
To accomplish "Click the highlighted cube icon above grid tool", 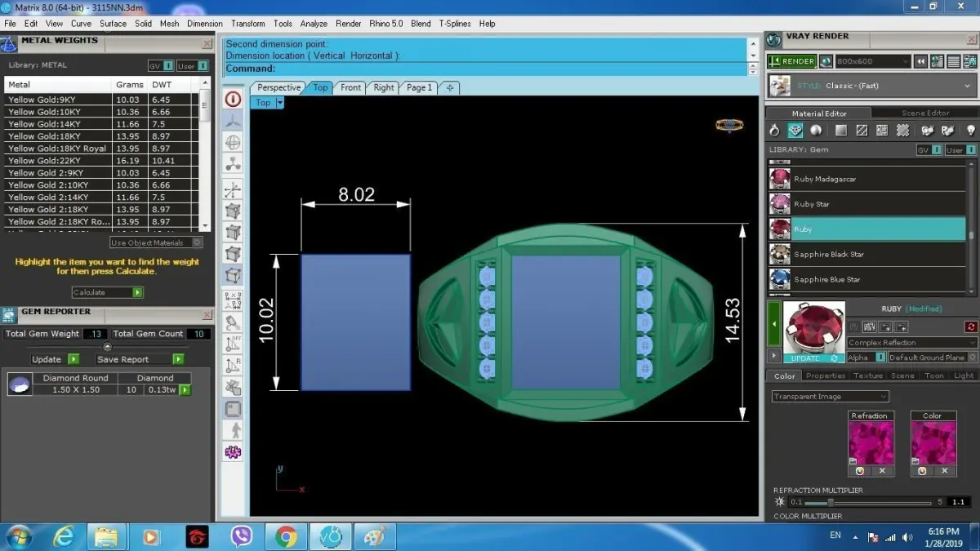I will click(x=234, y=277).
